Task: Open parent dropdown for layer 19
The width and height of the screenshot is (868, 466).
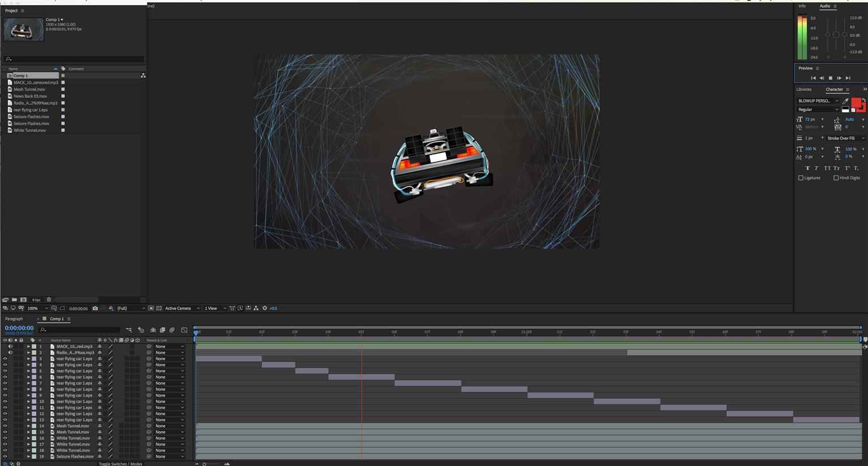Action: coord(169,456)
